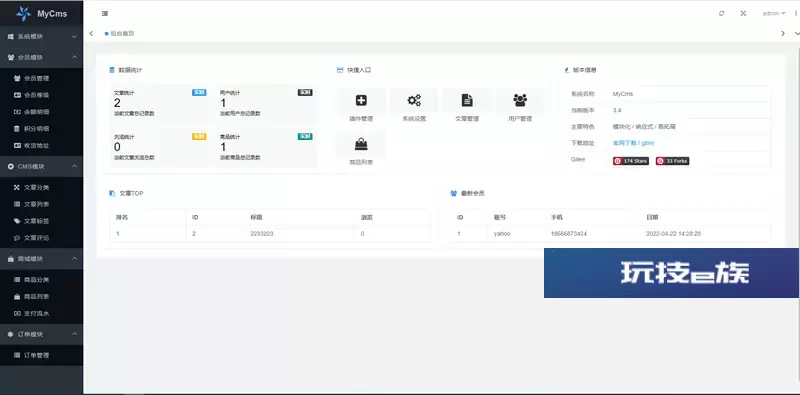Click the version value 3.4
The image size is (800, 395).
pos(617,110)
